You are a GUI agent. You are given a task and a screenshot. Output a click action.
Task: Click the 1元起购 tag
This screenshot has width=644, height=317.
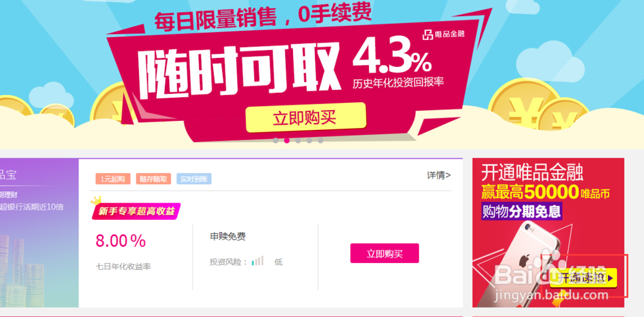(x=113, y=179)
